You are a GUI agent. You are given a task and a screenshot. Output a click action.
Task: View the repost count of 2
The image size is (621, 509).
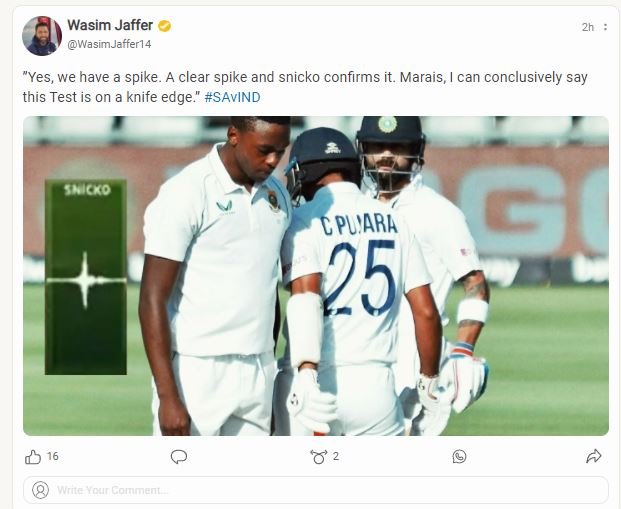(336, 456)
